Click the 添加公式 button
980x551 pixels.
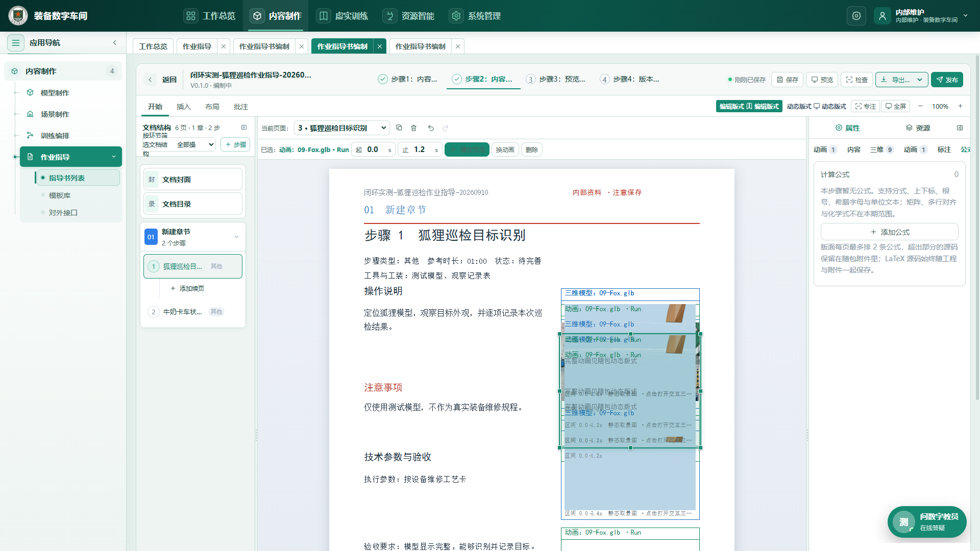pos(889,232)
